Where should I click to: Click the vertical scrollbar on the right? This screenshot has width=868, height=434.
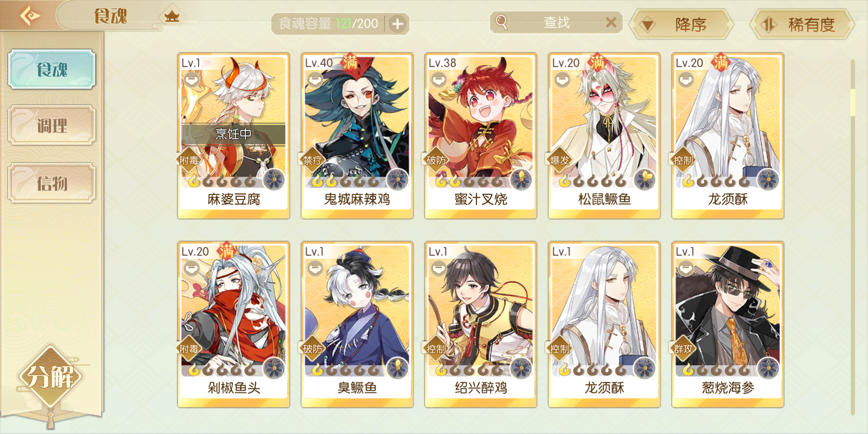853,237
